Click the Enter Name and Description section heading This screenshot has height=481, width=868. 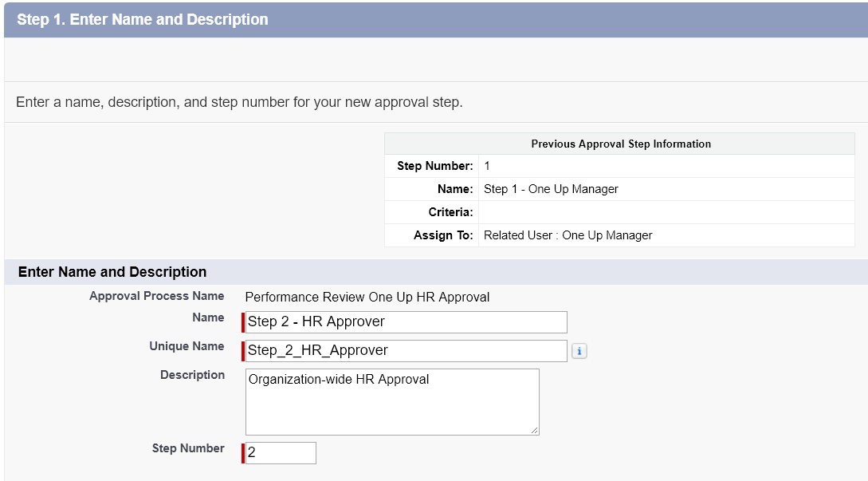[x=112, y=272]
